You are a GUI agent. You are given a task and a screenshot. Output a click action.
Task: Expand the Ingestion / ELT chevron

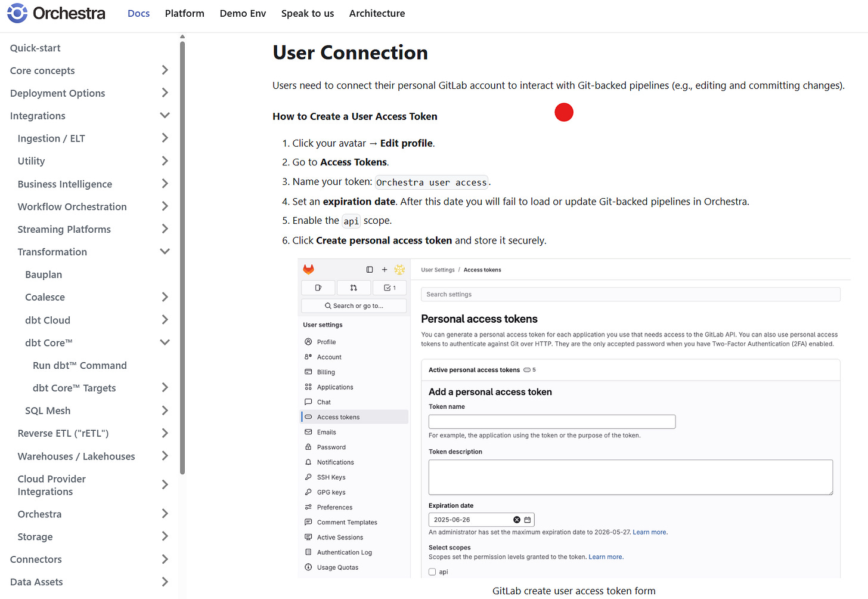(165, 138)
